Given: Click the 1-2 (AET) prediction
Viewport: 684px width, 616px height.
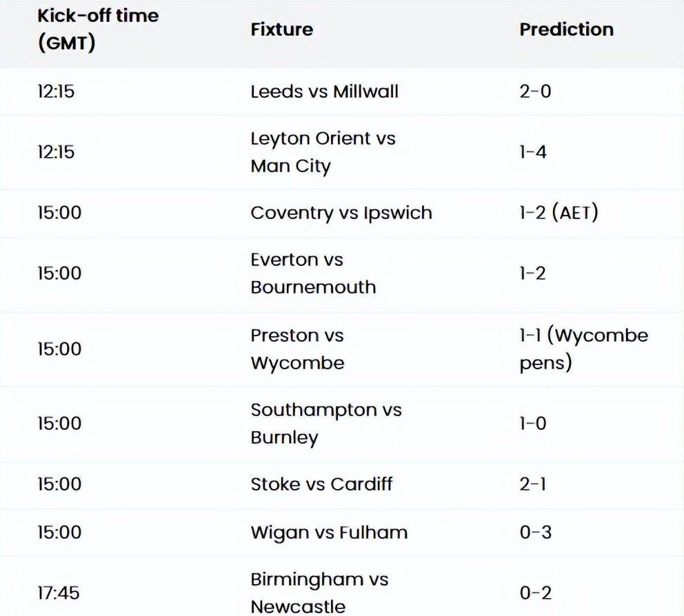Looking at the screenshot, I should 559,213.
